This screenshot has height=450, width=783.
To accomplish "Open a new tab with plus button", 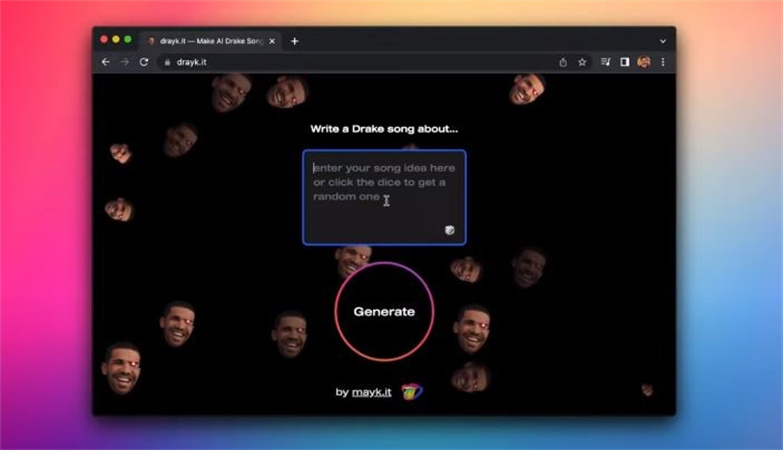I will tap(295, 41).
